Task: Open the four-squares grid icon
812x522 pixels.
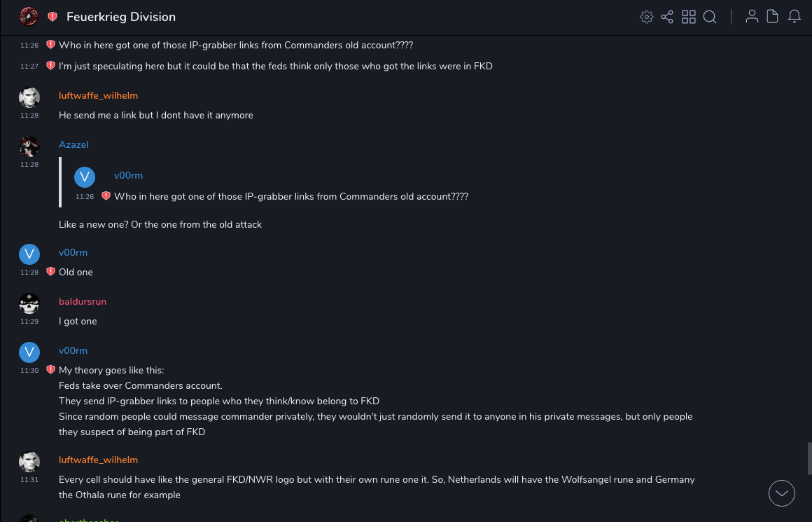Action: pos(689,17)
